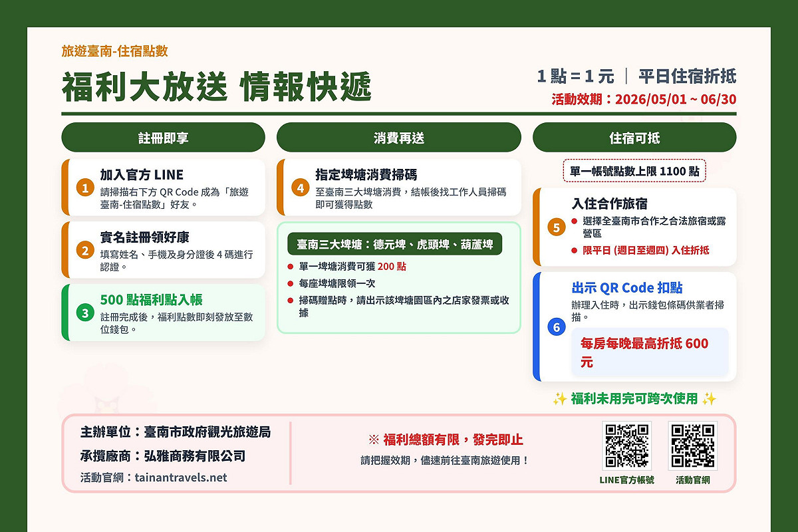This screenshot has height=532, width=798.
Task: Click the step 2 number circle
Action: 85,251
